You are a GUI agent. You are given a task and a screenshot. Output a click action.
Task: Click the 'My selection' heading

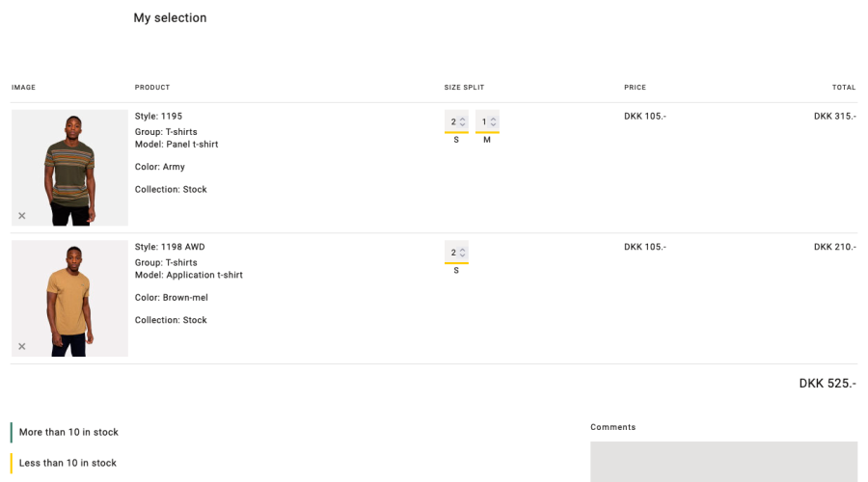tap(170, 18)
